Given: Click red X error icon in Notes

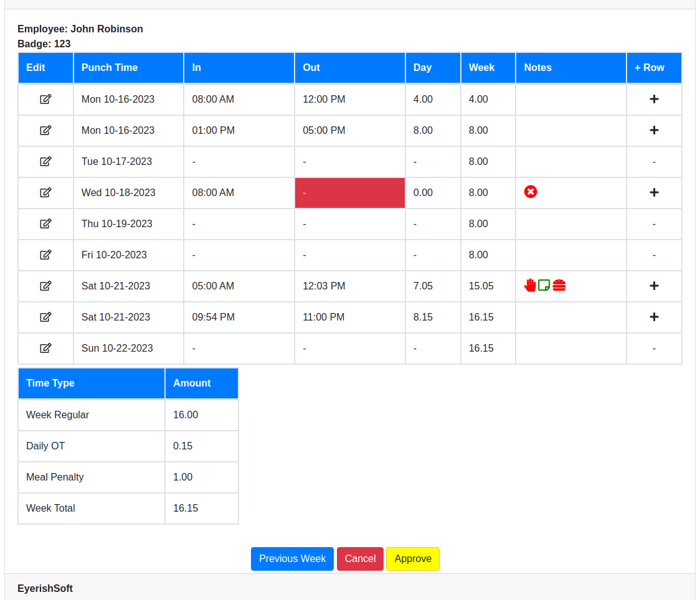Looking at the screenshot, I should point(531,192).
